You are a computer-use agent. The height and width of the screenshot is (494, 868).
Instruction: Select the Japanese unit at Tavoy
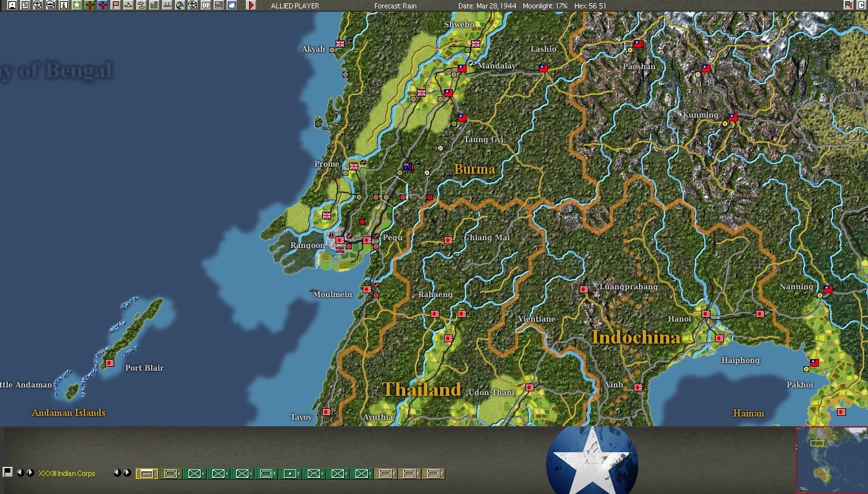pos(327,412)
